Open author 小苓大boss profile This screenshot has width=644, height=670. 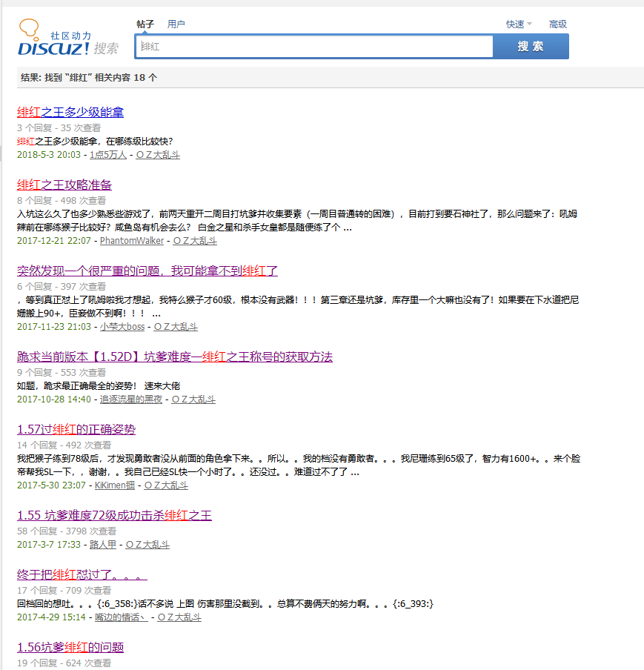point(122,327)
